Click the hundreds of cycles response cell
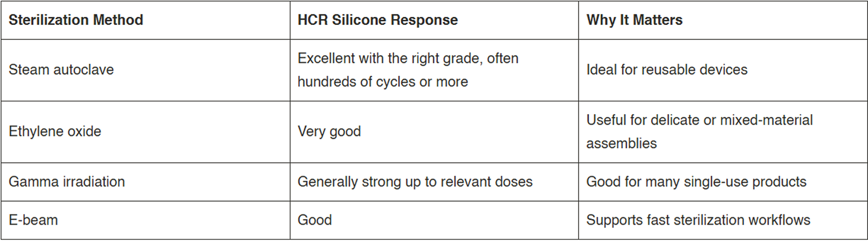 (434, 70)
